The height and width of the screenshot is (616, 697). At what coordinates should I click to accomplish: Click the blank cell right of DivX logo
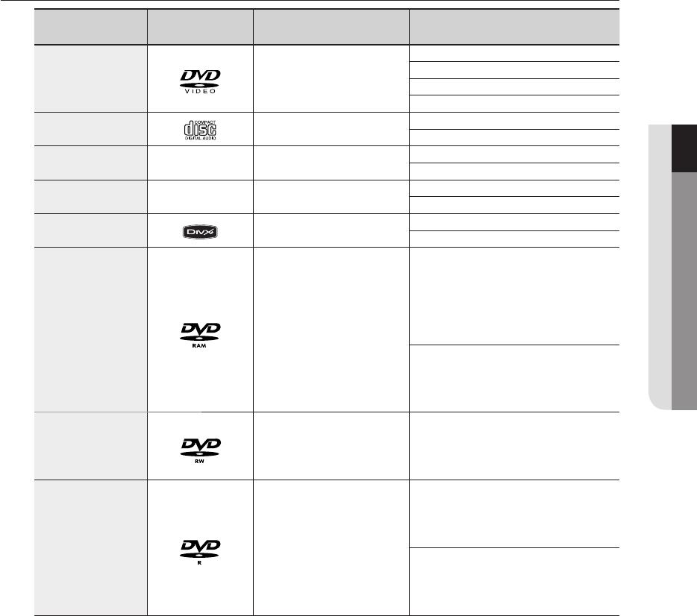pos(331,230)
